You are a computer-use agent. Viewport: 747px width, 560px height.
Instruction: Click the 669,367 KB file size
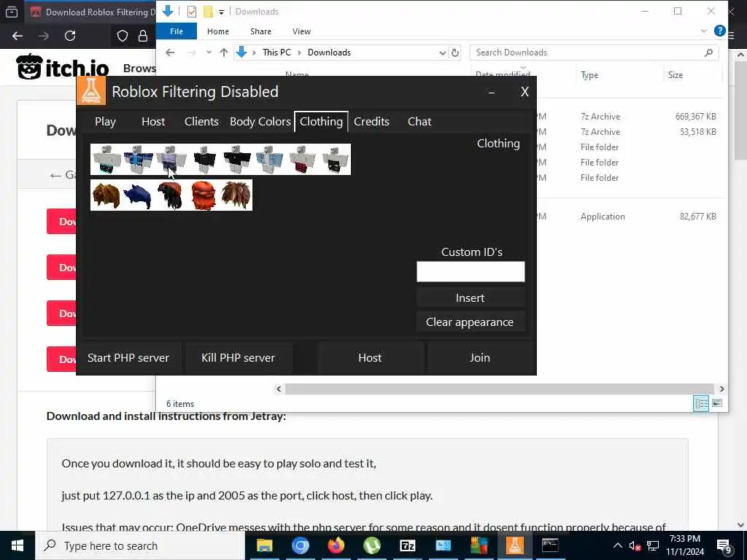point(695,117)
